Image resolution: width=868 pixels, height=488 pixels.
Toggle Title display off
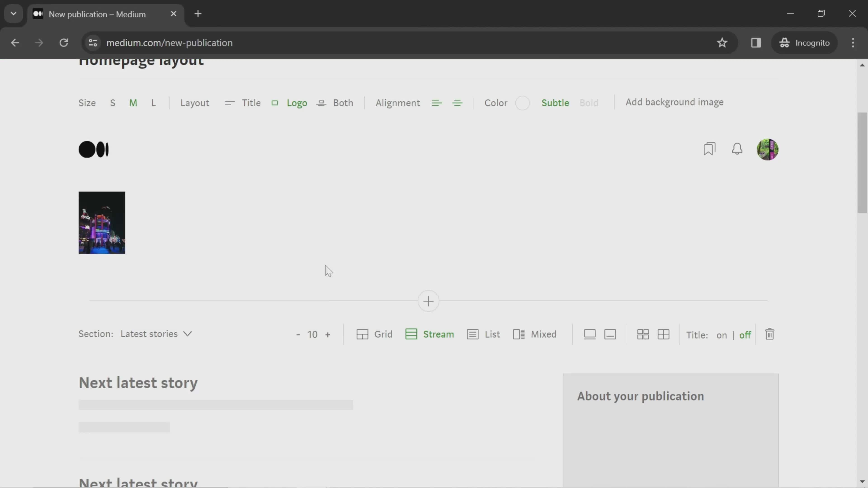pos(746,335)
